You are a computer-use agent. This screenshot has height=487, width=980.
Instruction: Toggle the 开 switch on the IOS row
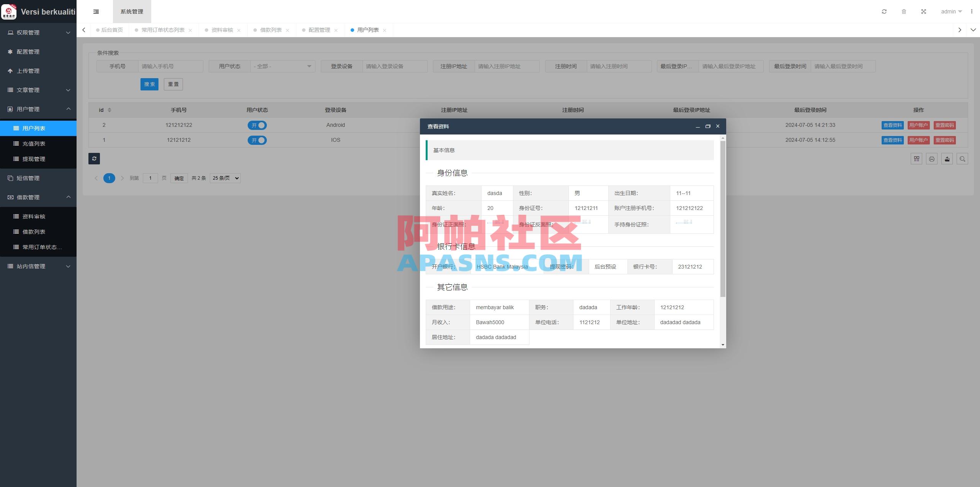click(x=257, y=140)
